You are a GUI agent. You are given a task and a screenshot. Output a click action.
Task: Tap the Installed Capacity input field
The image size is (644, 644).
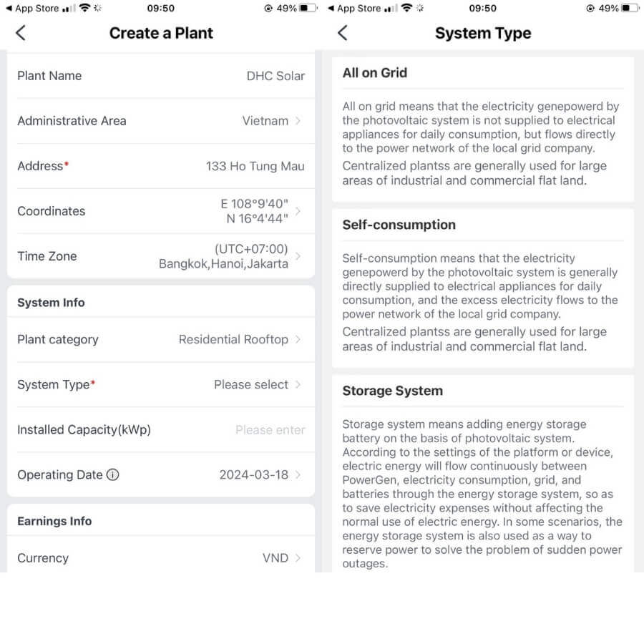pyautogui.click(x=161, y=430)
